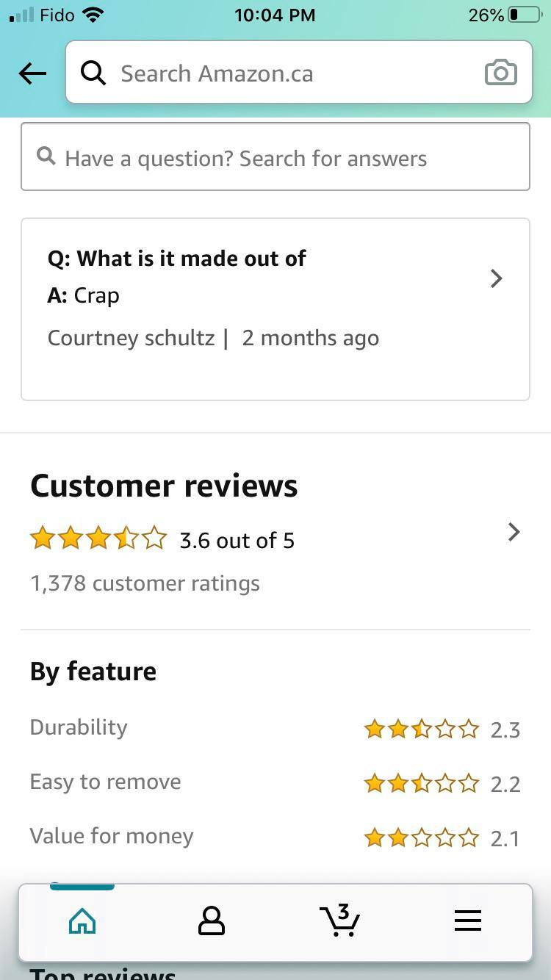Open the 1,378 customer ratings link
The height and width of the screenshot is (980, 551).
click(x=145, y=583)
